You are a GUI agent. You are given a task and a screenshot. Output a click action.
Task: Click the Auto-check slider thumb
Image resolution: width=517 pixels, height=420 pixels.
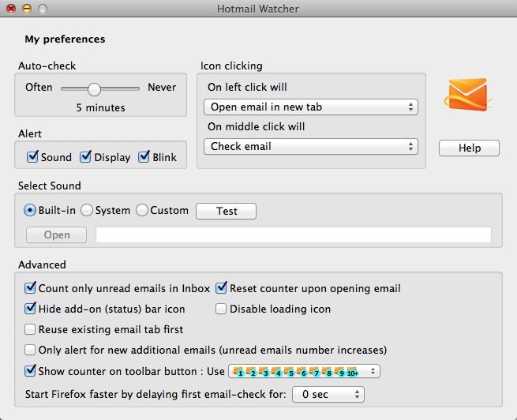pyautogui.click(x=94, y=89)
